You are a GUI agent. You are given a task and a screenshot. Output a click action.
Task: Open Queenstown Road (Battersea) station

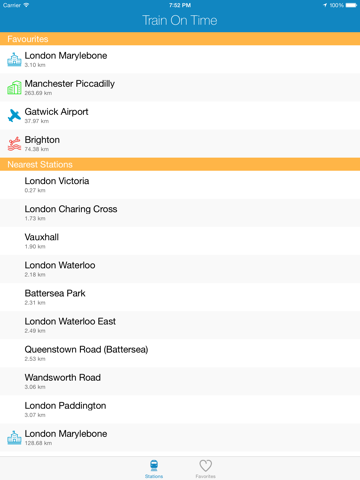click(x=180, y=353)
